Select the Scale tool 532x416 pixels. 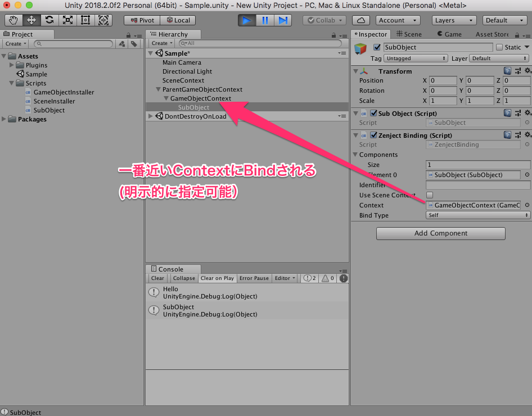[67, 20]
